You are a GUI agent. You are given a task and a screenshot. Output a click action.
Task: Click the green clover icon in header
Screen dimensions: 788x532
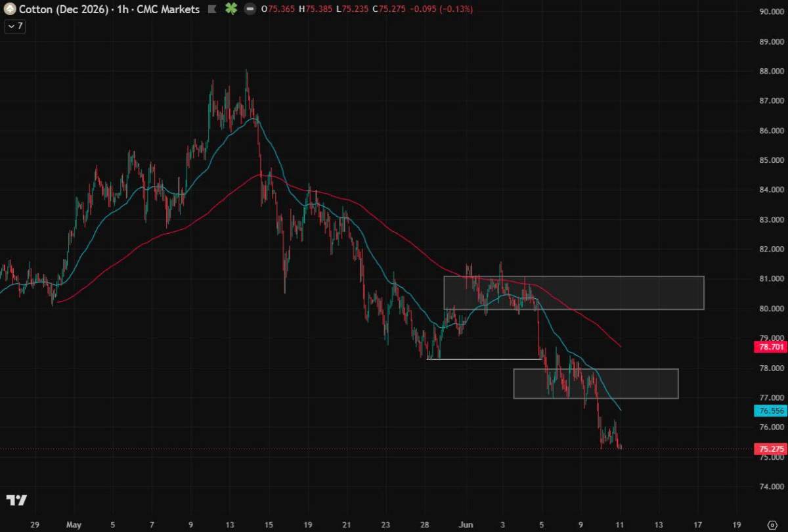click(231, 9)
